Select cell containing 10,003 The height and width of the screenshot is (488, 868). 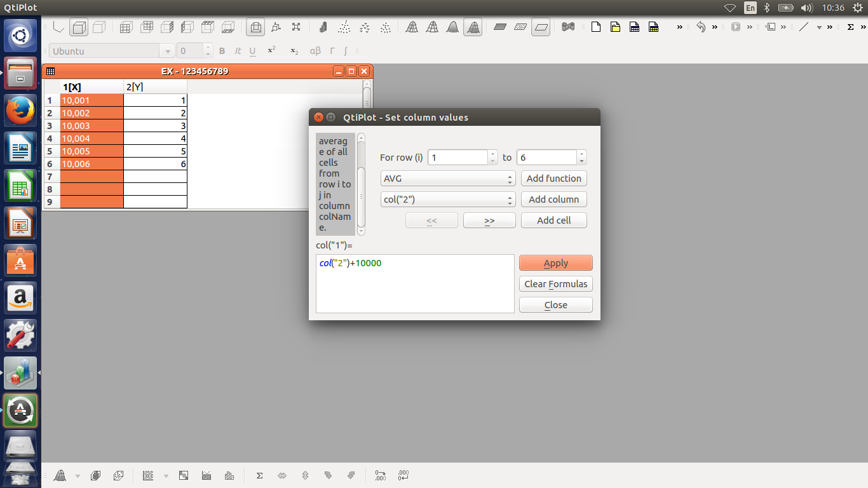(92, 126)
